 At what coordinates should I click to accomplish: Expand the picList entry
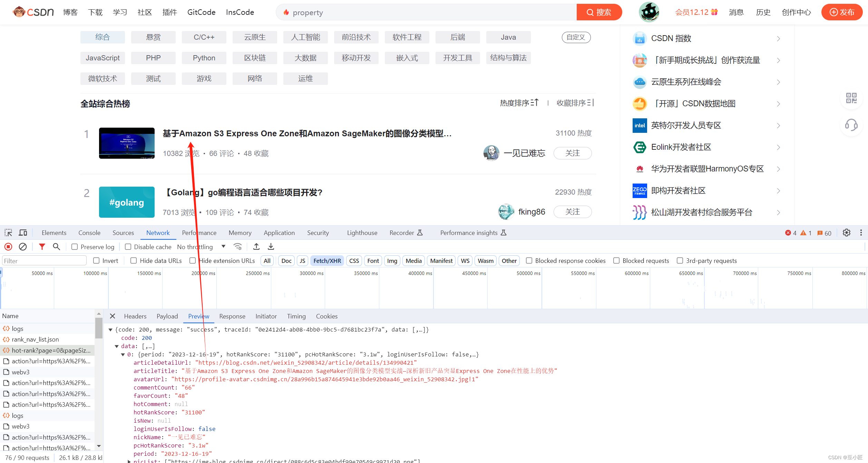click(x=129, y=461)
